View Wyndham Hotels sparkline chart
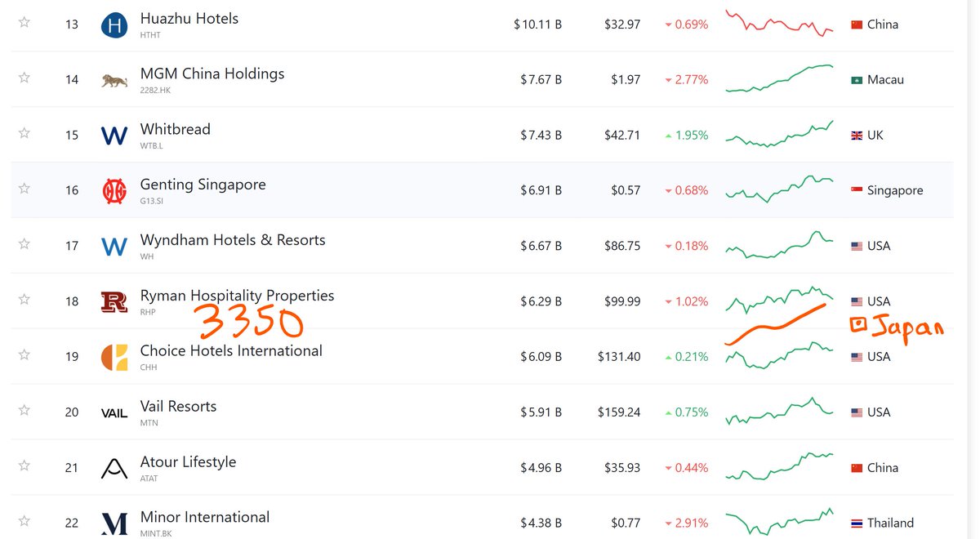 tap(779, 245)
